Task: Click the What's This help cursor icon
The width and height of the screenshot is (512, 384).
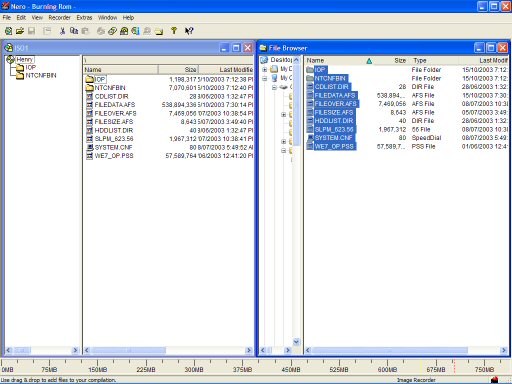Action: coord(189,31)
